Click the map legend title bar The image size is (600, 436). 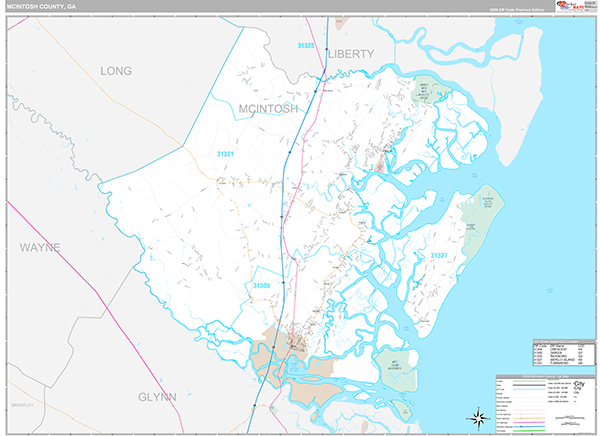546,377
